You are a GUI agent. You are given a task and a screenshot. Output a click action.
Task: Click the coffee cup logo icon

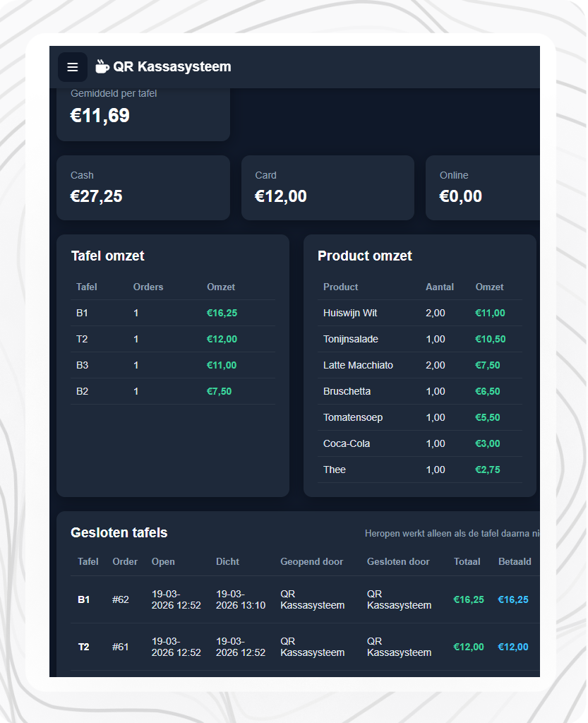click(102, 67)
